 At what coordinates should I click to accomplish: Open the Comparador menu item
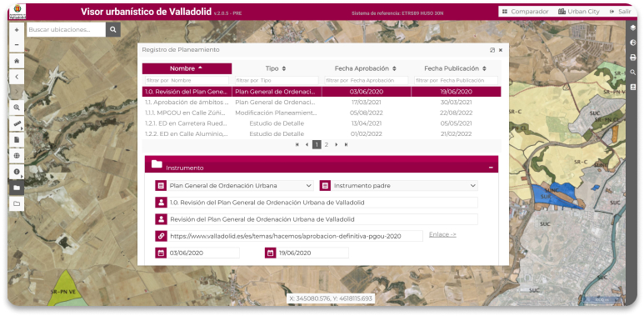click(525, 12)
